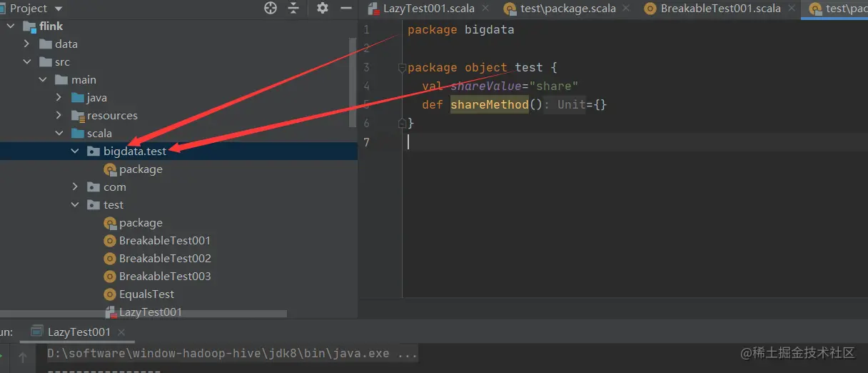
Task: Click 'package bigdata' on line 1
Action: [x=460, y=30]
